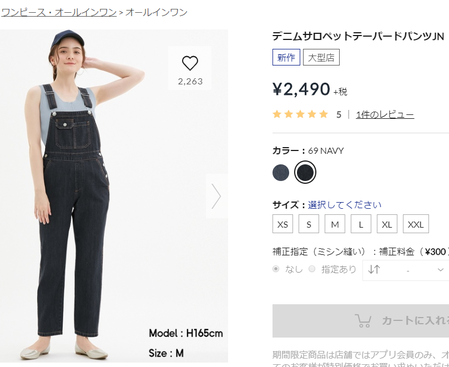
Task: Open the hem length dropdown
Action: pyautogui.click(x=406, y=270)
